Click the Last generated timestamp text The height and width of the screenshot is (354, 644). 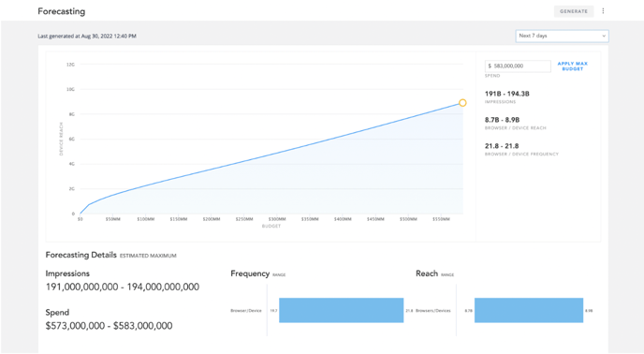pos(87,37)
